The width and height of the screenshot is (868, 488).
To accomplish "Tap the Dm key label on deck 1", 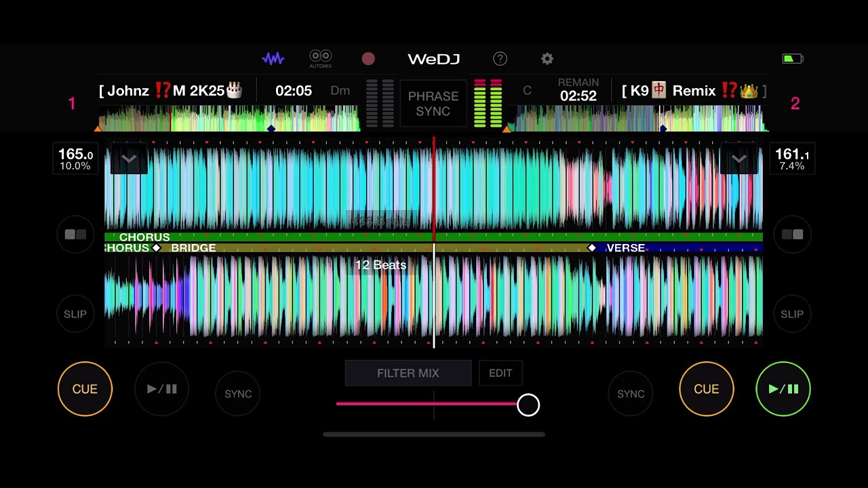I will coord(340,91).
